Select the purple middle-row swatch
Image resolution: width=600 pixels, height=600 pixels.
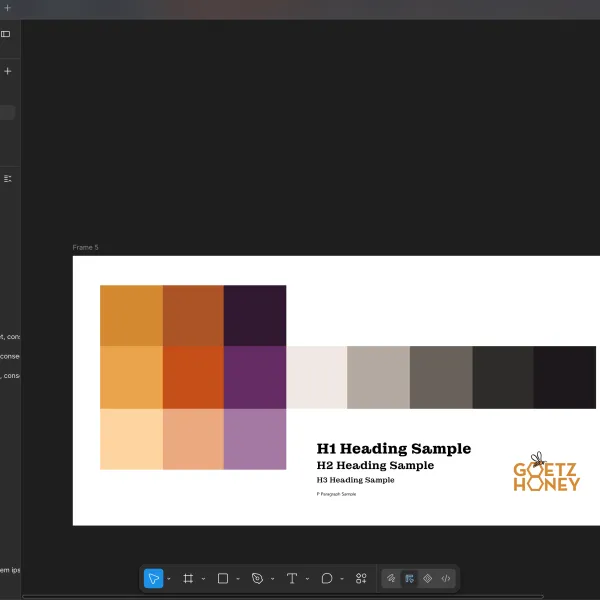point(255,377)
